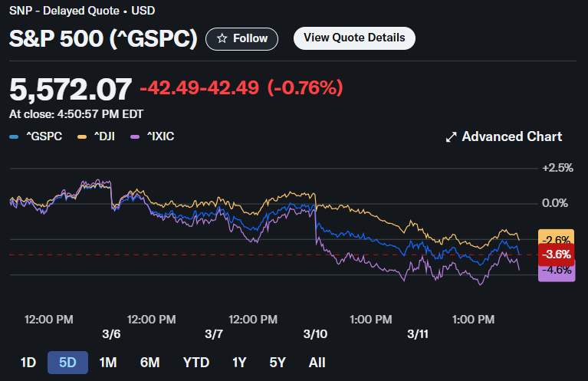Show year-to-date YTD chart range
This screenshot has width=588, height=381.
click(x=195, y=363)
